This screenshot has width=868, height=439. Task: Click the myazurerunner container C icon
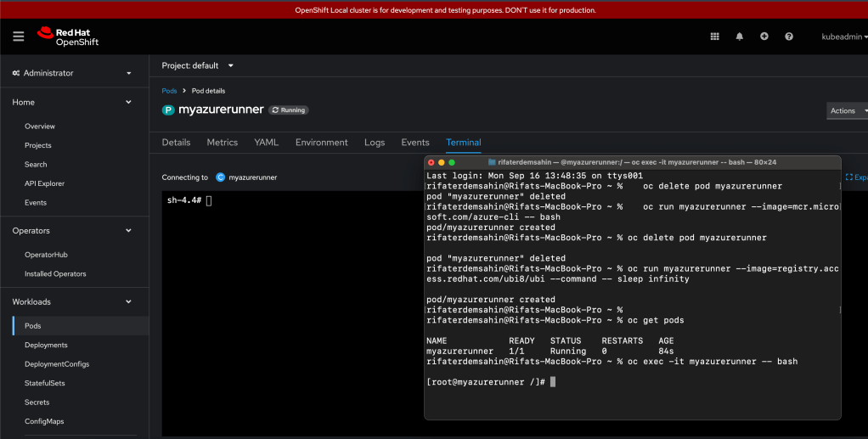[220, 177]
